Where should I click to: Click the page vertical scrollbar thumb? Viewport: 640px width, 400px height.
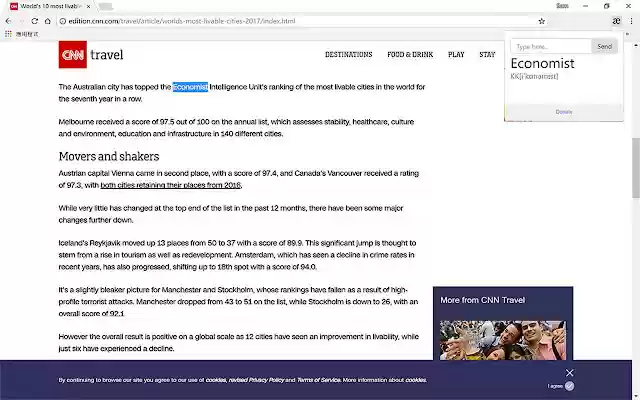click(636, 168)
